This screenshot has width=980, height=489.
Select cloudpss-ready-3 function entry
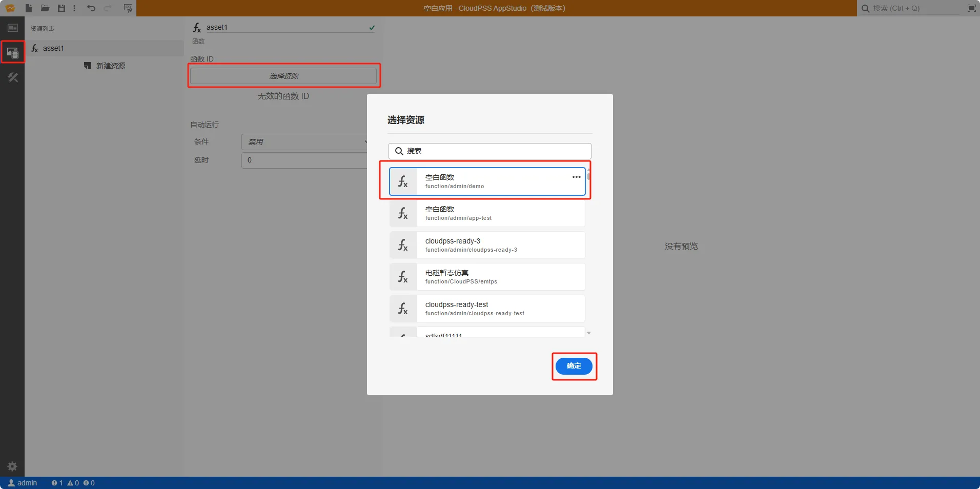tap(487, 245)
